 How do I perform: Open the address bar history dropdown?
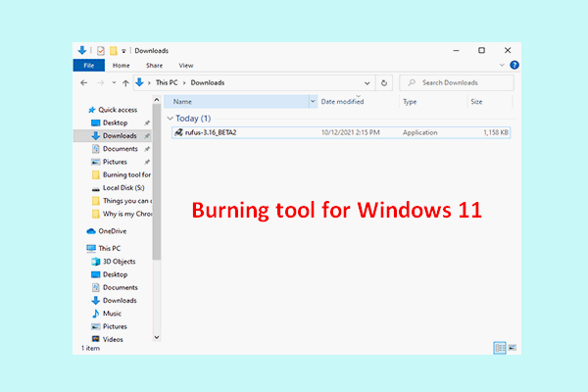tap(367, 83)
